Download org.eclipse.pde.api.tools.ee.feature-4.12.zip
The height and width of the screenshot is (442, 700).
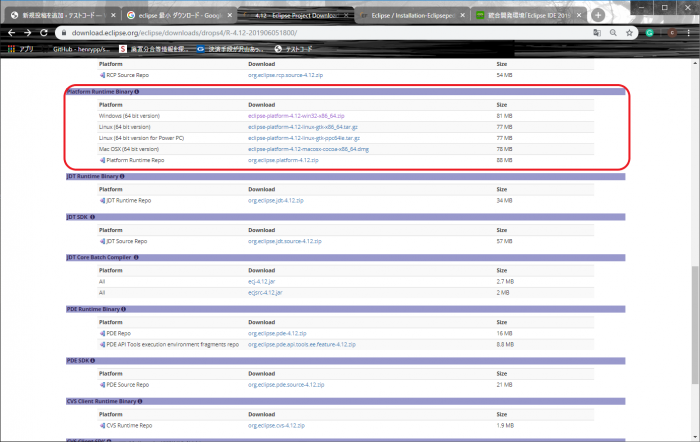click(302, 345)
